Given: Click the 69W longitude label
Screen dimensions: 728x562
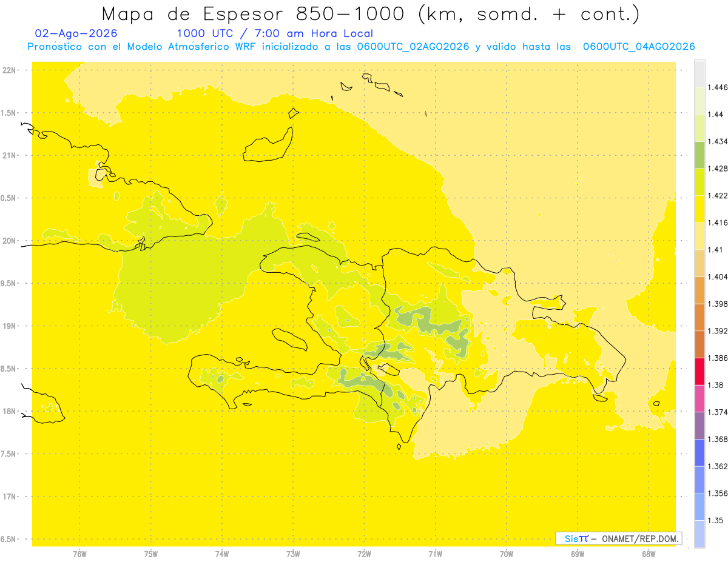Looking at the screenshot, I should pyautogui.click(x=578, y=554).
